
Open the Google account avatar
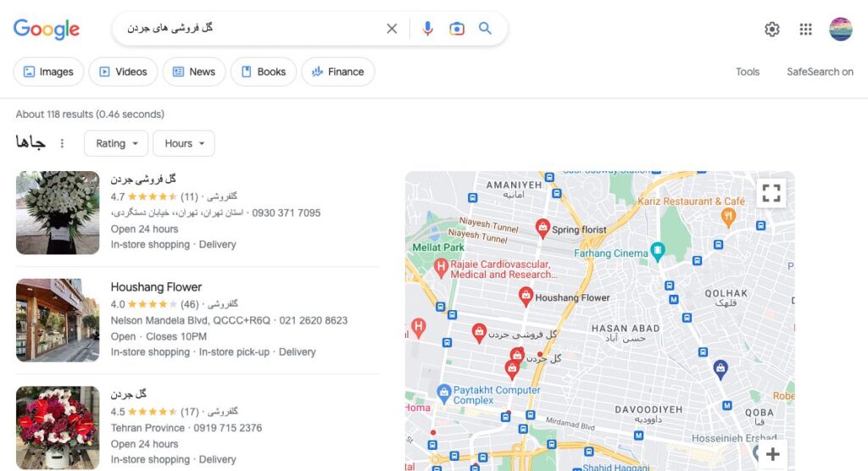[840, 29]
